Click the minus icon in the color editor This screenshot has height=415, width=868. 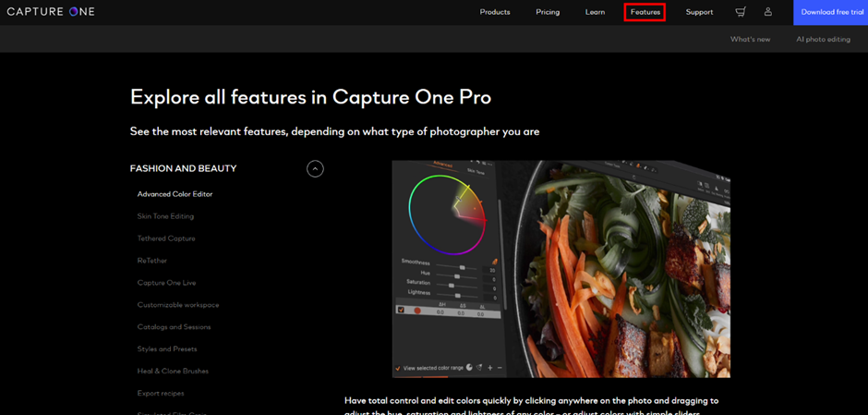click(500, 368)
